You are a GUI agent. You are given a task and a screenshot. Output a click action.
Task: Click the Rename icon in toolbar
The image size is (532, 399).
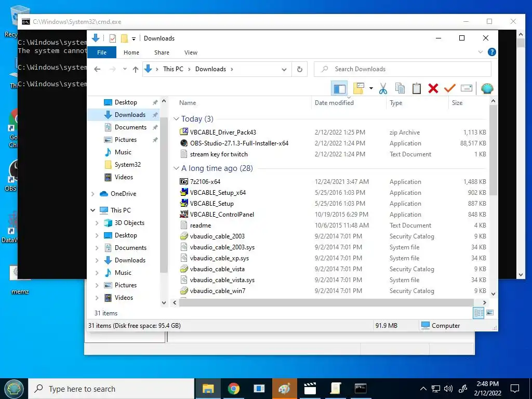(467, 88)
